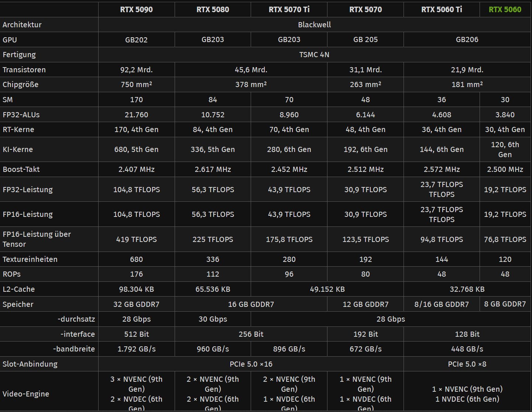Select the 8.960 FP32-ALUs value
This screenshot has width=532, height=412.
point(289,115)
